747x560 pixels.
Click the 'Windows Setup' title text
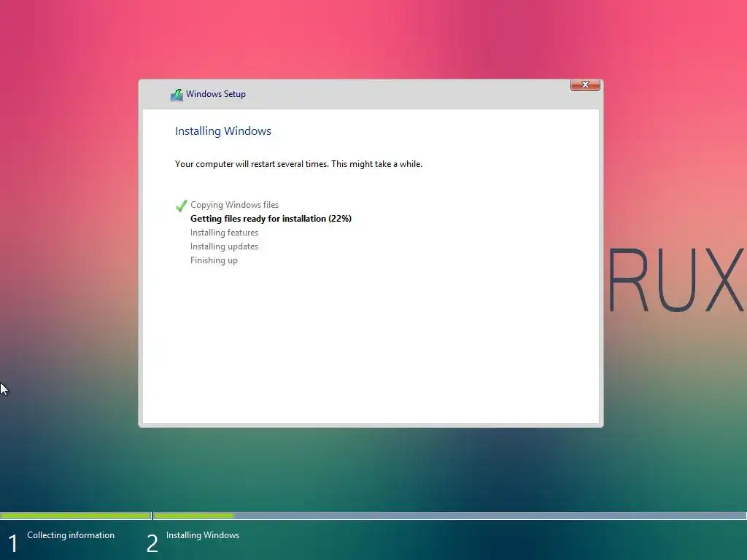[216, 94]
